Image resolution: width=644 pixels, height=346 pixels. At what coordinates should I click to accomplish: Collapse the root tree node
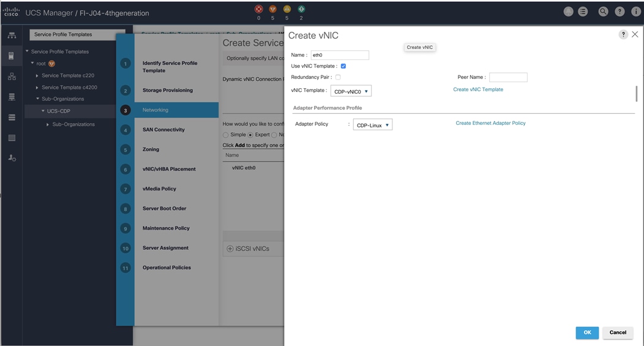click(32, 63)
